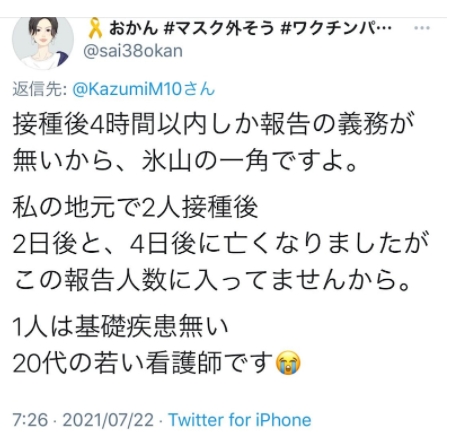
Task: Open the @KazumiM10 reply-to mention
Action: pos(144,89)
